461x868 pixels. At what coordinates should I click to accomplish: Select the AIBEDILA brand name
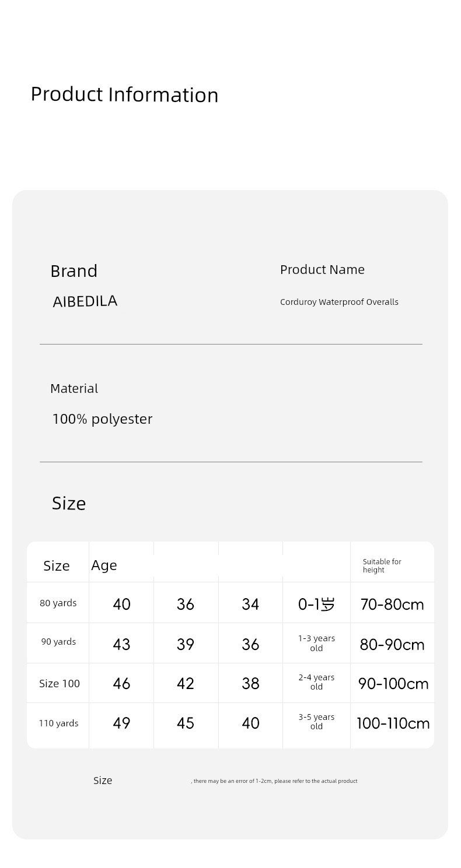click(85, 301)
